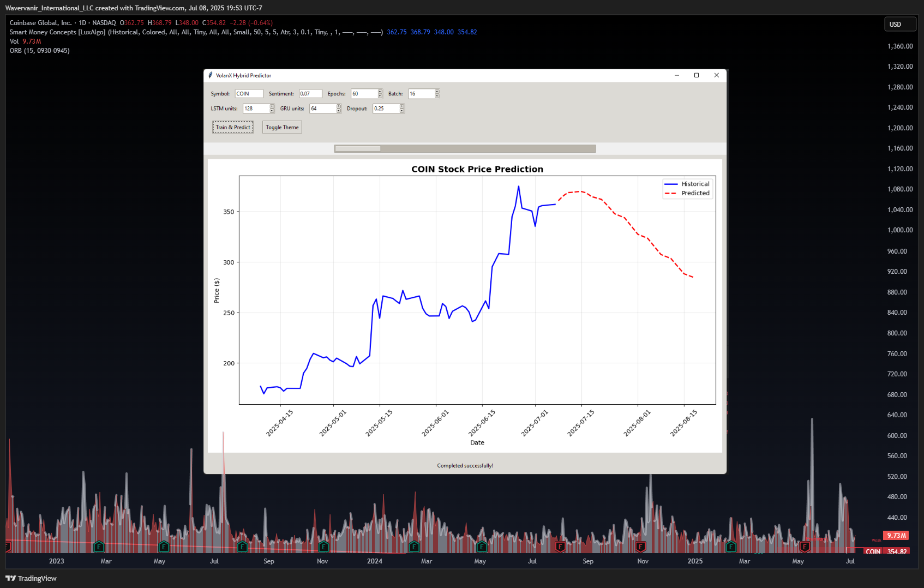Screen dimensions: 924x588
Task: Click the Train & Predict button
Action: (233, 127)
